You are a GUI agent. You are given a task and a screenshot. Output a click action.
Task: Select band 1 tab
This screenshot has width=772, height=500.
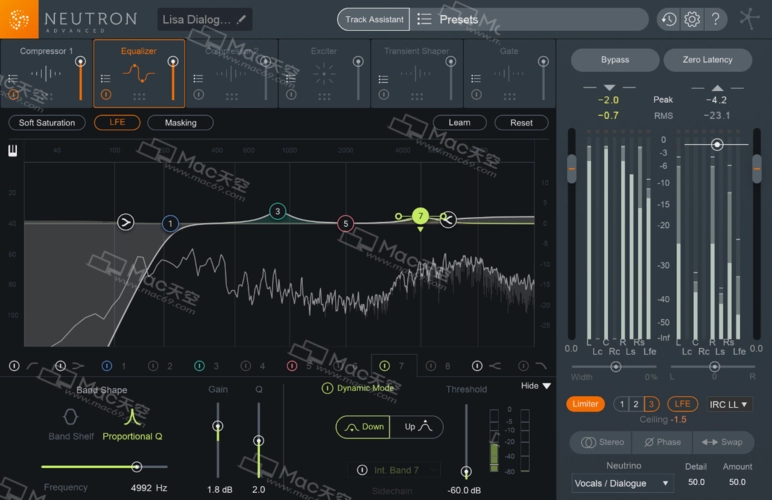[114, 366]
